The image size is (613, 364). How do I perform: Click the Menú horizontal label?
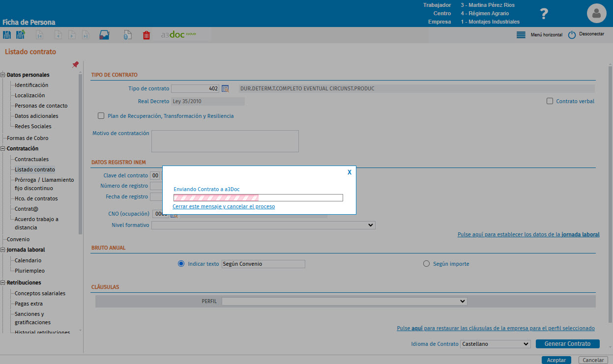547,35
